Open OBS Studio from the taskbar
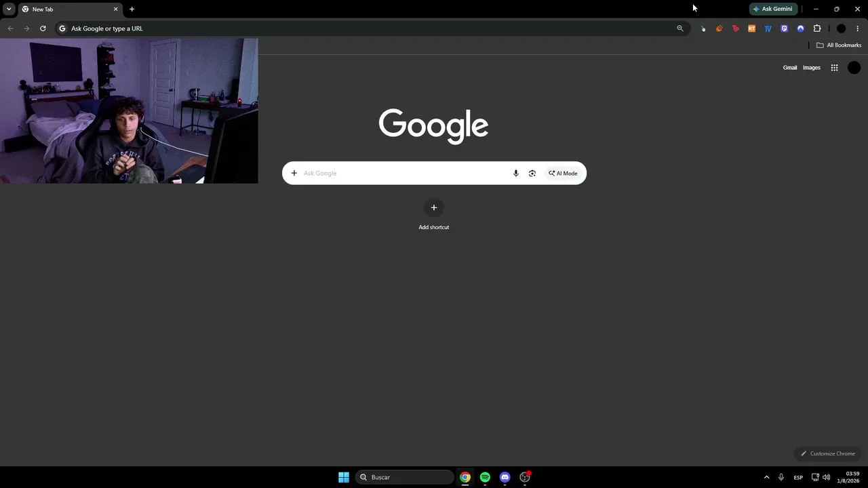This screenshot has height=488, width=868. 525,477
